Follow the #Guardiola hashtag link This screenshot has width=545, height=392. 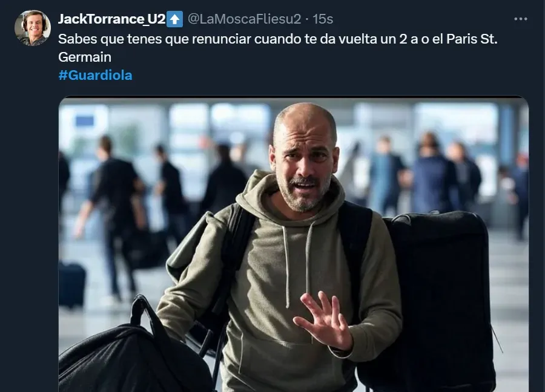pos(95,75)
